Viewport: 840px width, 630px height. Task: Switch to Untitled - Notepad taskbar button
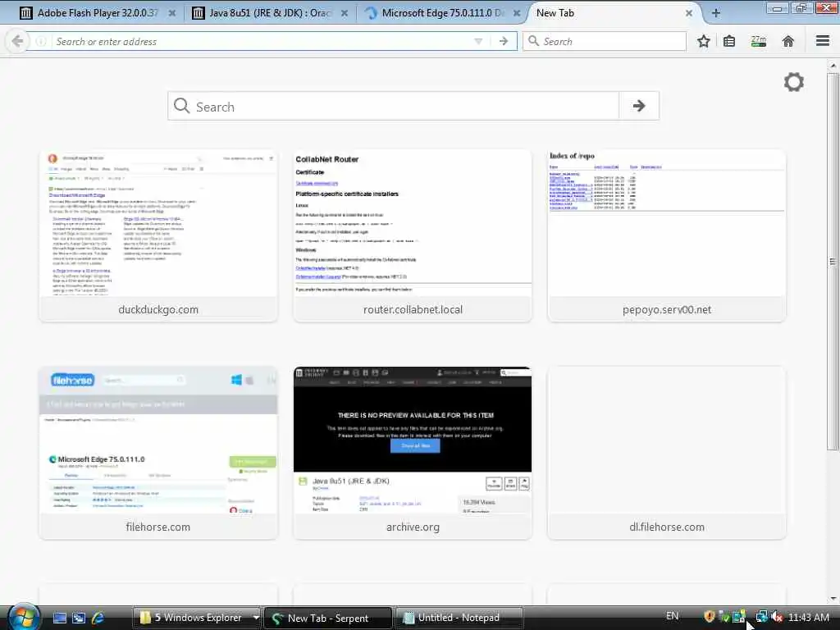[459, 618]
